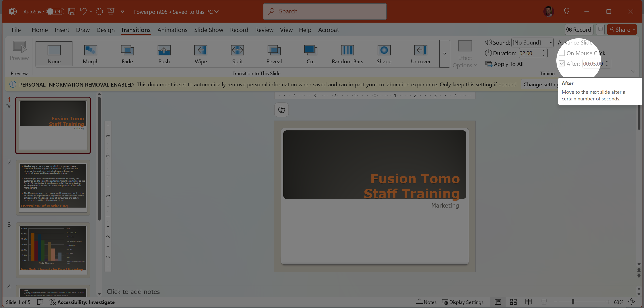Screen dimensions: 644x308
Task: Choose the Random Bars transition
Action: click(347, 54)
